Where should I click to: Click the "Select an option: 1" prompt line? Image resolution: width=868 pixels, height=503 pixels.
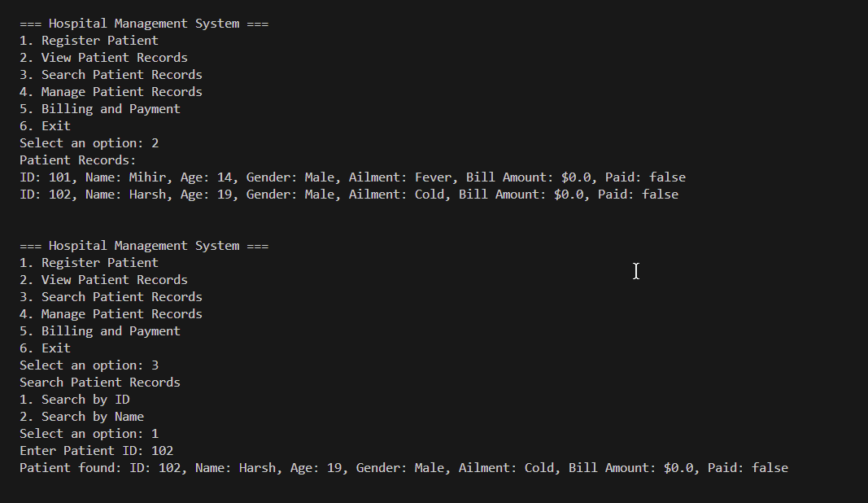tap(89, 434)
